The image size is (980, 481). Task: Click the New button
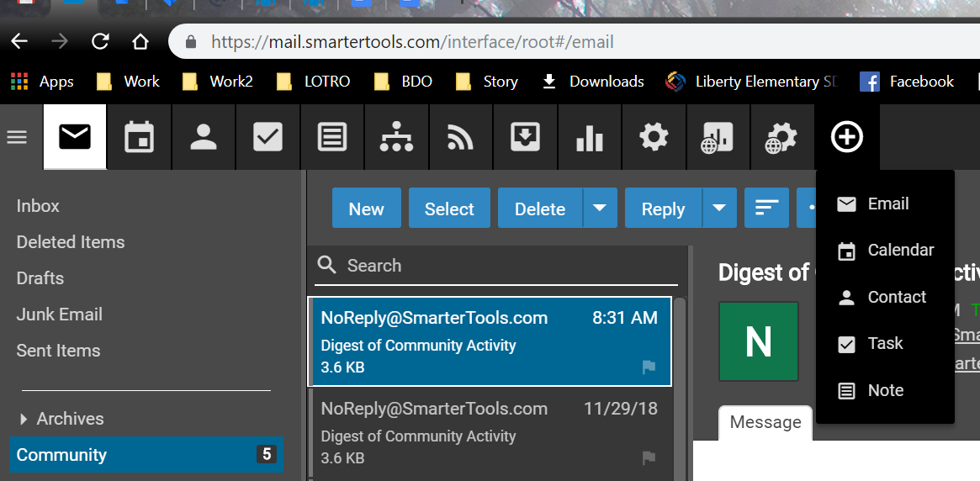pos(366,209)
